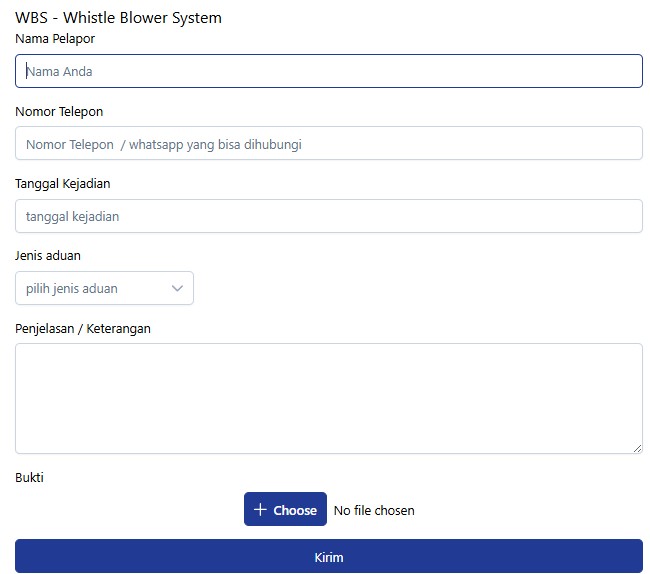Click inside the Penjelasan / Keterangan textarea

[x=328, y=398]
